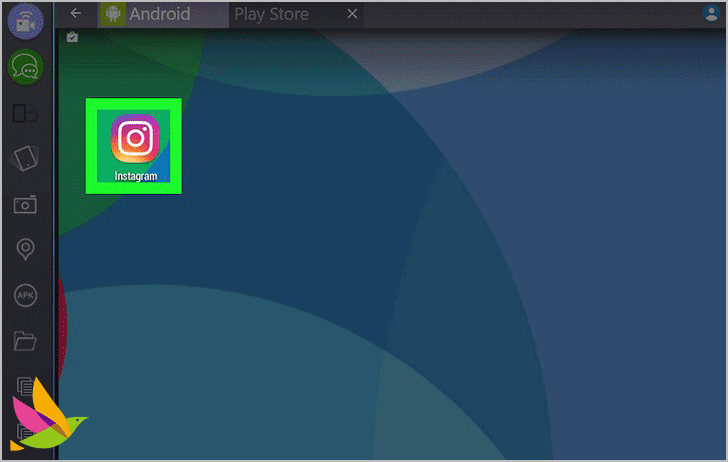The image size is (728, 462).
Task: Open the set location pin icon
Action: click(x=25, y=249)
